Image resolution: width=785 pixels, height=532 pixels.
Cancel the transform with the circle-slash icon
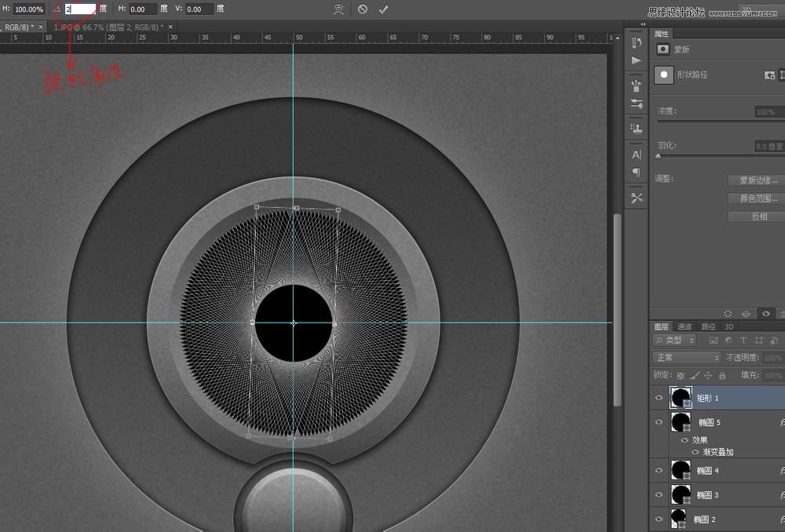click(362, 9)
